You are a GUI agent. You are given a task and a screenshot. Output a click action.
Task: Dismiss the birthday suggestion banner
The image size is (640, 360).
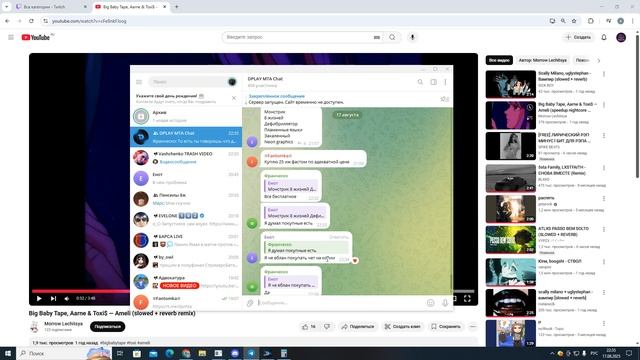coord(234,98)
